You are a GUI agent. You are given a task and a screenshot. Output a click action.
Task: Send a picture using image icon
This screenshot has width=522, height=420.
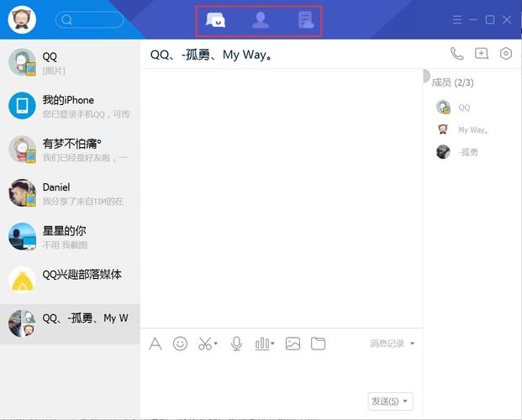coord(293,344)
